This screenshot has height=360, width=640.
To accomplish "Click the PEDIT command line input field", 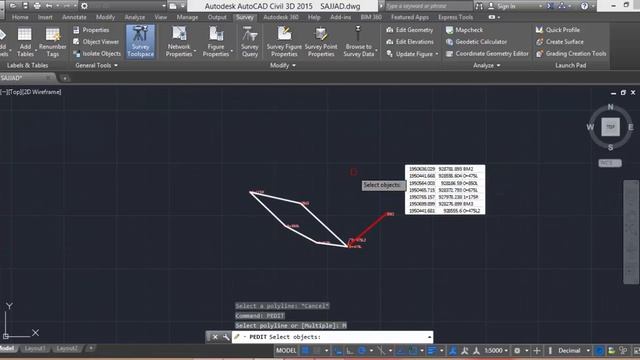I will coord(332,337).
